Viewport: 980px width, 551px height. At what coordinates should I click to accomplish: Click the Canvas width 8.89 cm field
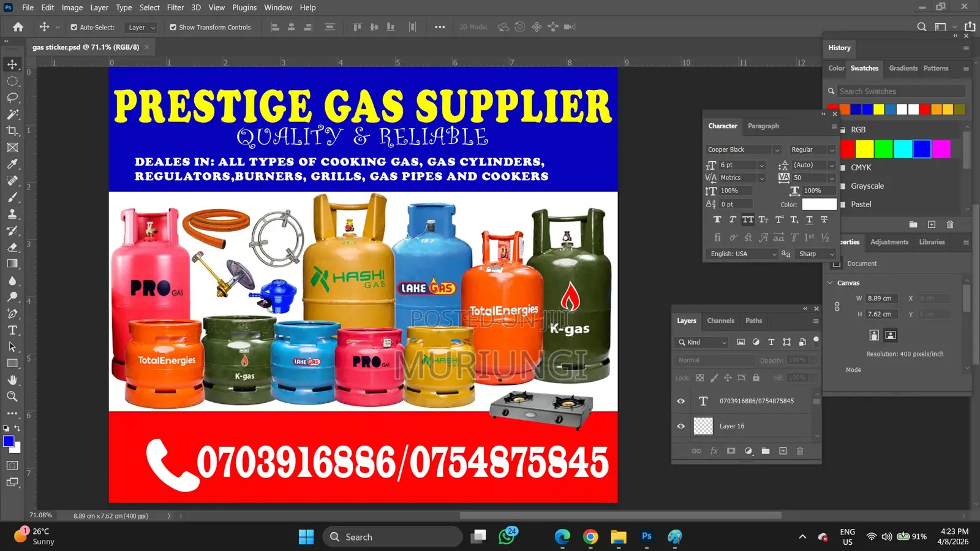coord(880,298)
